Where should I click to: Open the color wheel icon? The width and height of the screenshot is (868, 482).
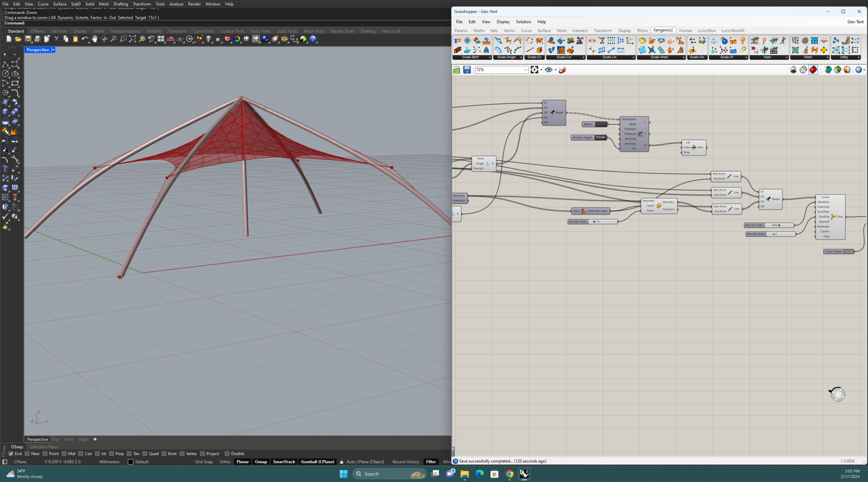coord(237,39)
